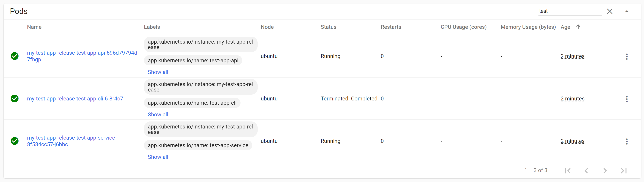Viewport: 644px width, 182px height.
Task: Go to first page of pods
Action: click(x=567, y=171)
